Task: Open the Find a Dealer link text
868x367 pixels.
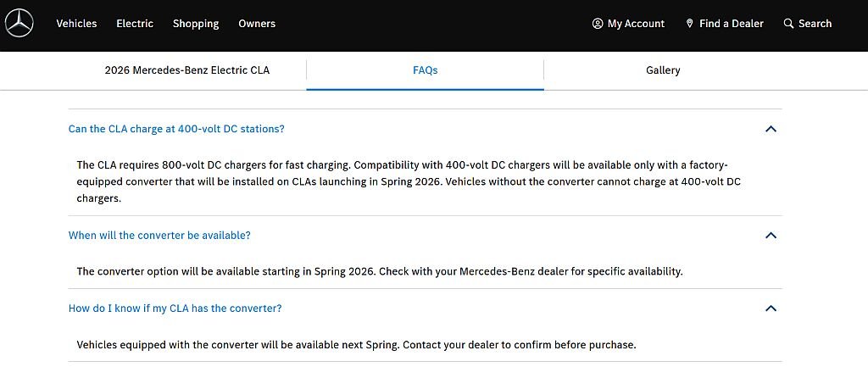Action: point(731,24)
